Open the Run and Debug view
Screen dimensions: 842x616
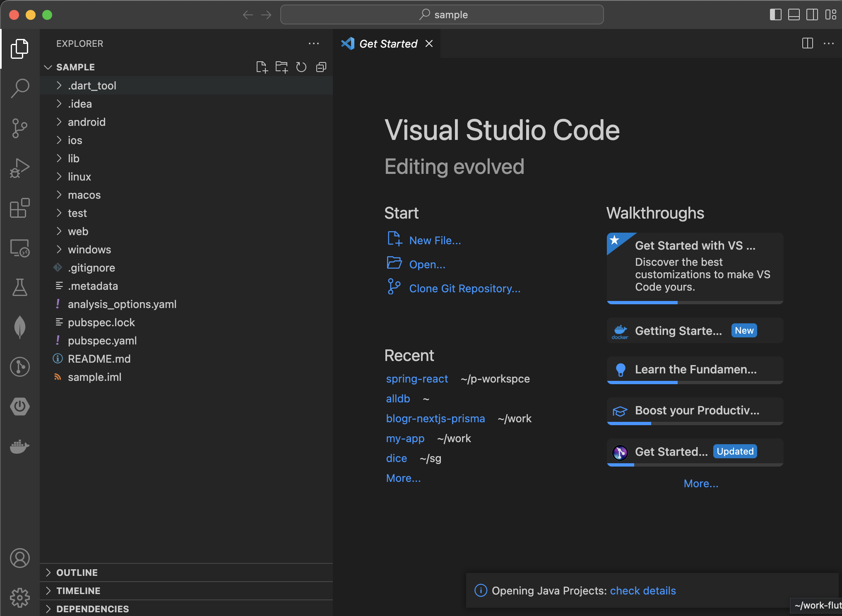(x=19, y=168)
